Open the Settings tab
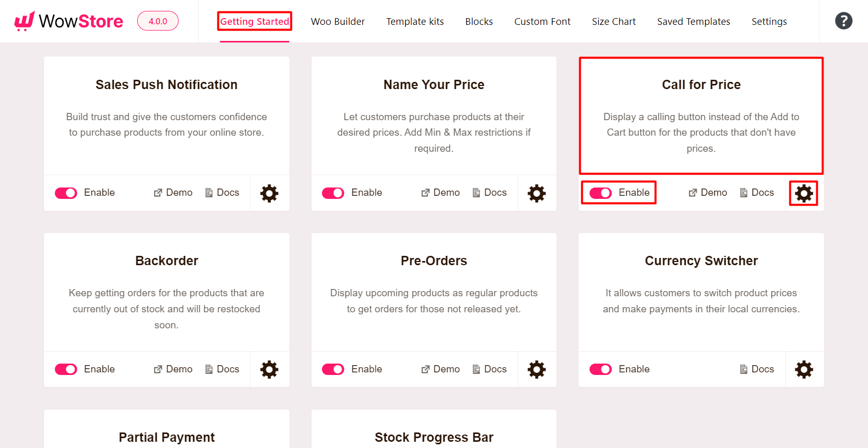868x448 pixels. (x=769, y=21)
